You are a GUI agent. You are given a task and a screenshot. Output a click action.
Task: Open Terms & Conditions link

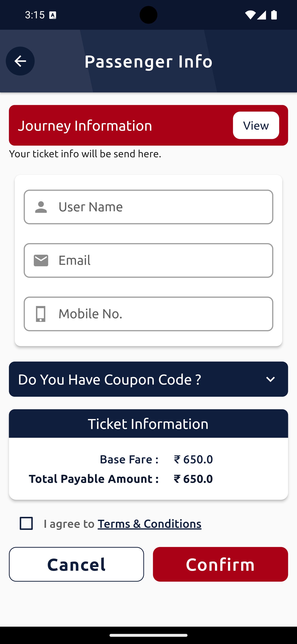tap(149, 523)
